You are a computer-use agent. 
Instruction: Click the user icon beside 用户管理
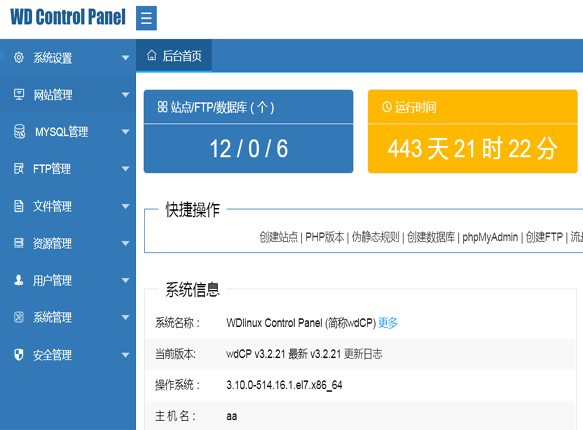(19, 280)
